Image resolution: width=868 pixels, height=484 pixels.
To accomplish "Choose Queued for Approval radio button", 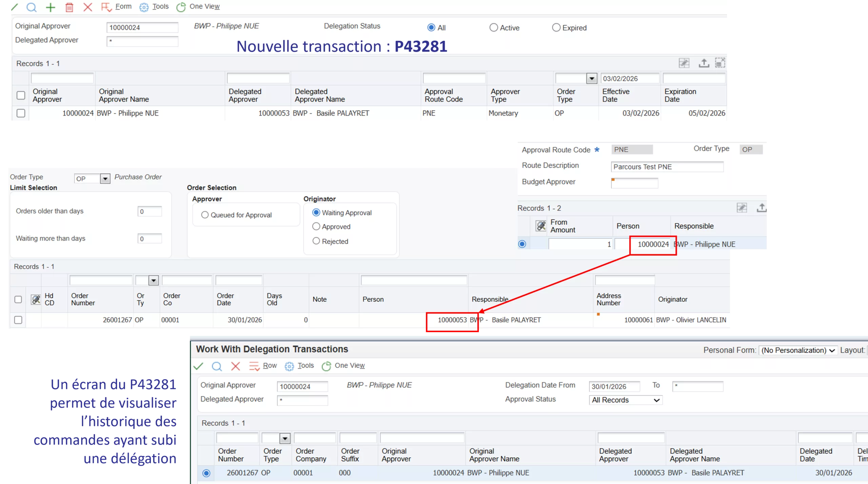I will click(x=205, y=215).
